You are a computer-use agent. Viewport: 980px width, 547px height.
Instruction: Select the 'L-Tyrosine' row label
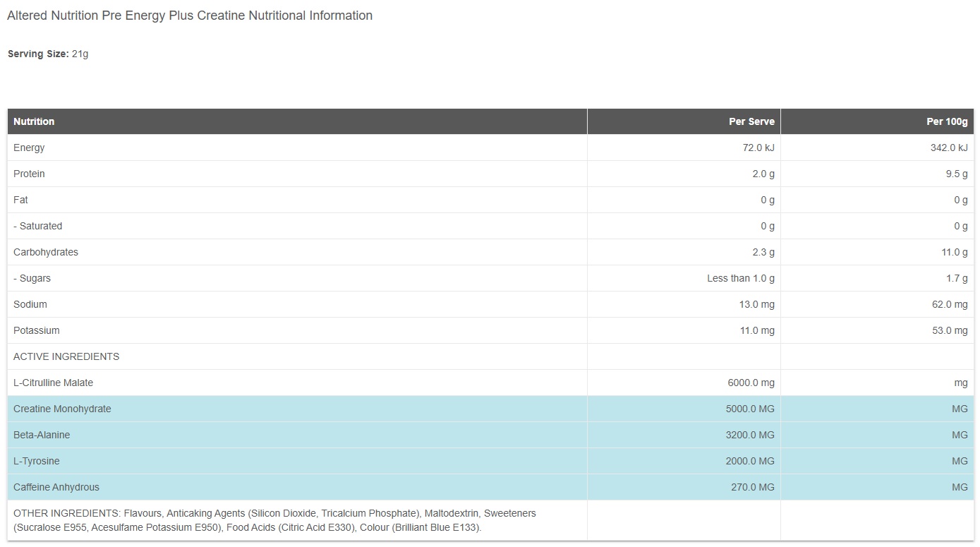click(x=37, y=461)
